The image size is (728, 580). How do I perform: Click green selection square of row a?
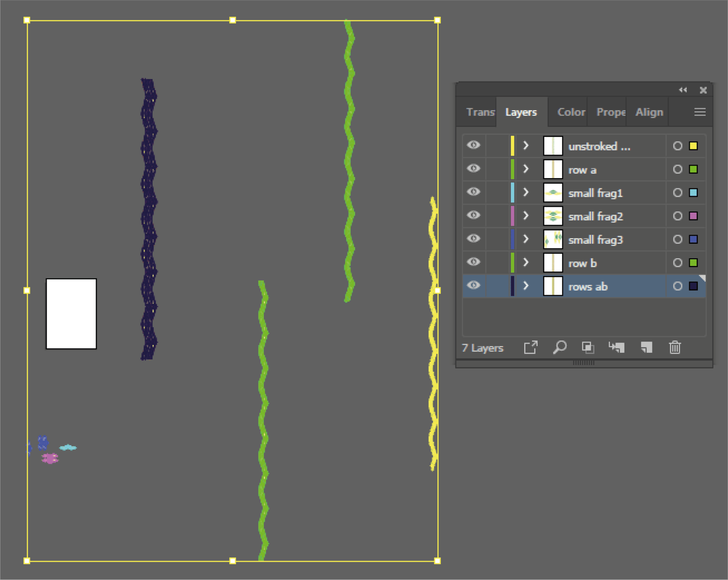click(694, 169)
